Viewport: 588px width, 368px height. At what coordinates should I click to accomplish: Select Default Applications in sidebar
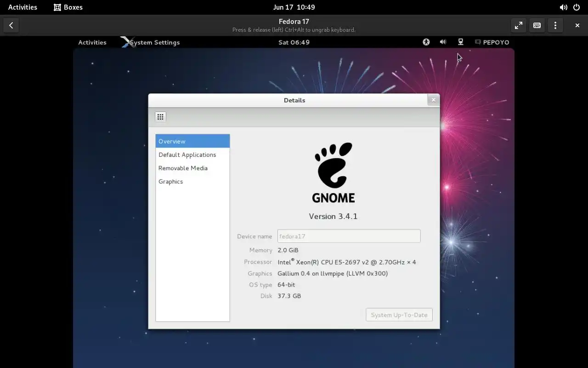point(192,155)
